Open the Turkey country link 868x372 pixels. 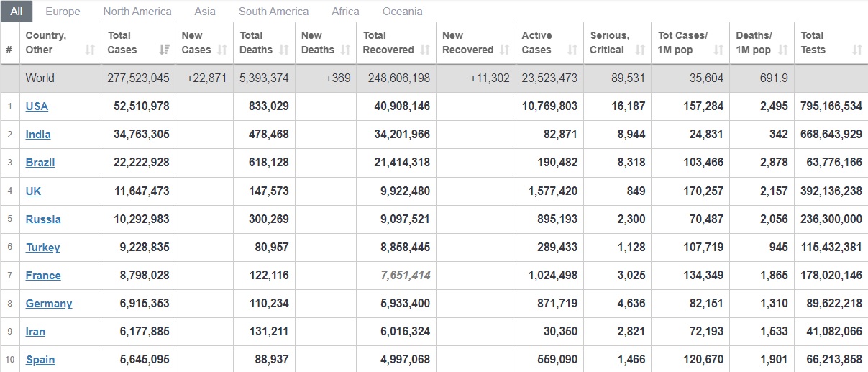click(43, 248)
